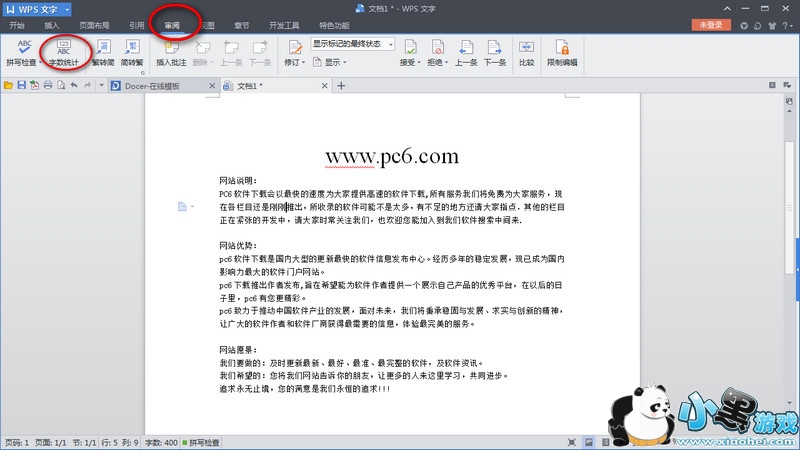
Task: Open the 特色功能 tab
Action: [334, 26]
